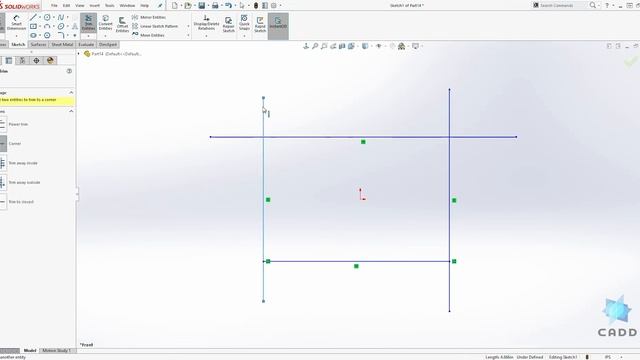This screenshot has height=360, width=640.
Task: Click the Open document icon
Action: coord(188,5)
